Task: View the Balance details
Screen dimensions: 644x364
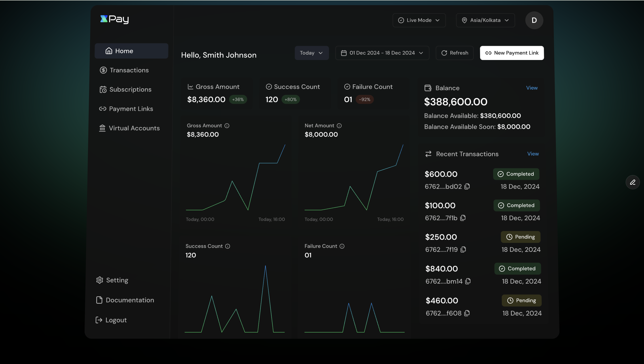Action: (x=532, y=88)
